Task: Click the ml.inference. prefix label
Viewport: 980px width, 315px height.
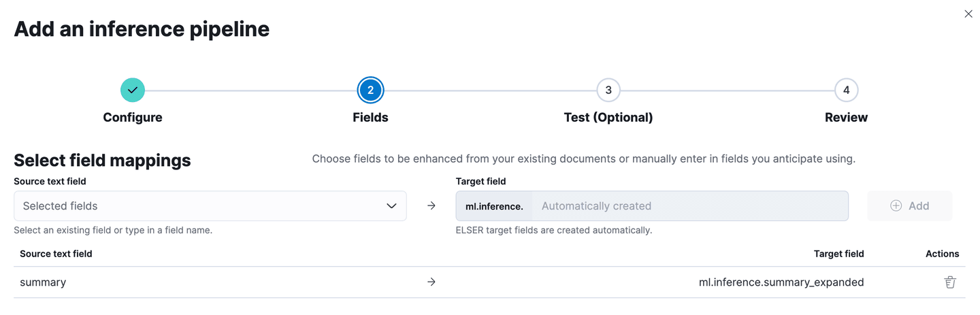Action: [494, 206]
